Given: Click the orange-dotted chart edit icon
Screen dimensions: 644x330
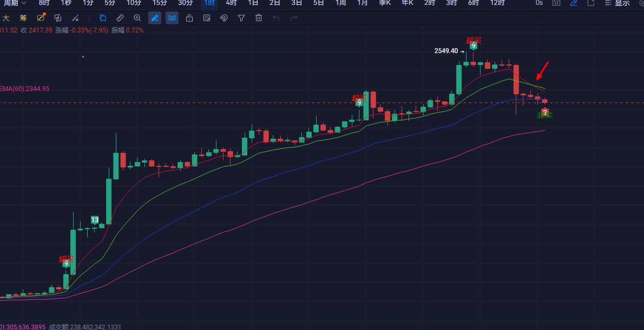Looking at the screenshot, I should (41, 18).
